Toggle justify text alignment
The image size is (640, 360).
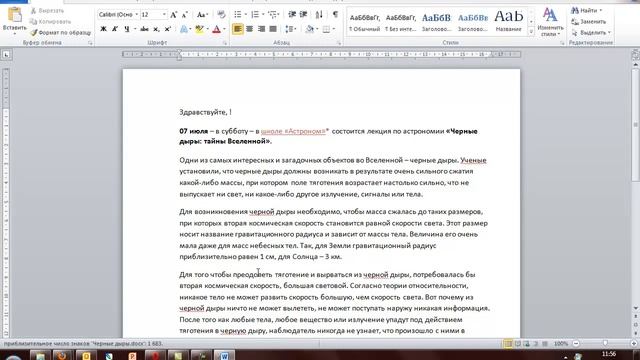coord(273,29)
